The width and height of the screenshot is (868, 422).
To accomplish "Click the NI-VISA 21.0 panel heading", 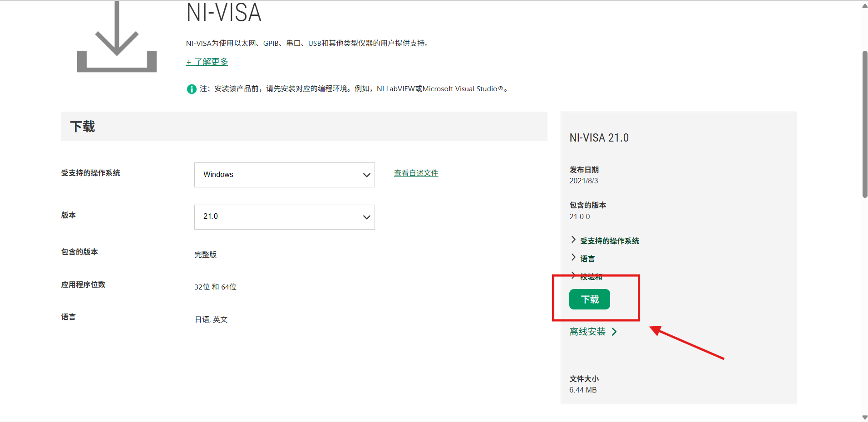I will pos(599,137).
